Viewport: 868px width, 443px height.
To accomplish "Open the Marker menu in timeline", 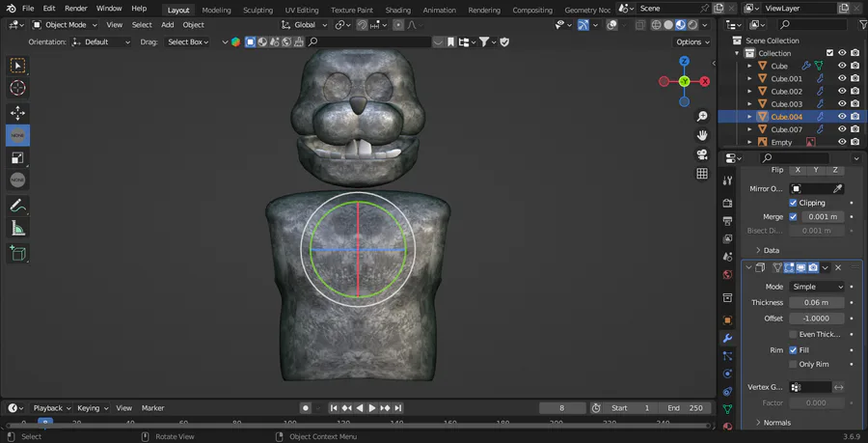I will [152, 408].
